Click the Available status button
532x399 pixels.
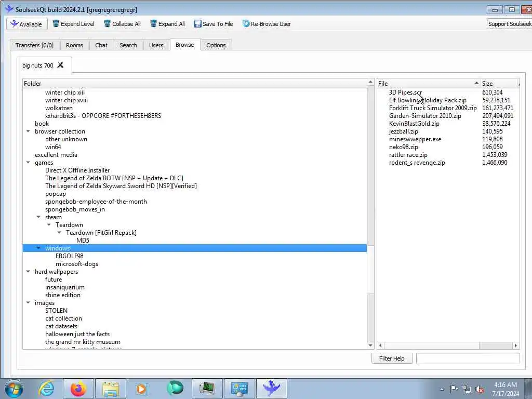coord(27,24)
